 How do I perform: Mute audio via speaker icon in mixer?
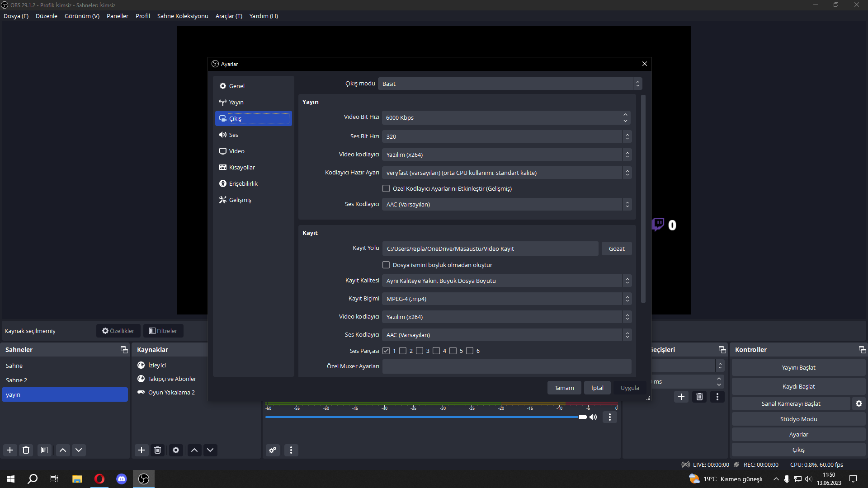[593, 417]
